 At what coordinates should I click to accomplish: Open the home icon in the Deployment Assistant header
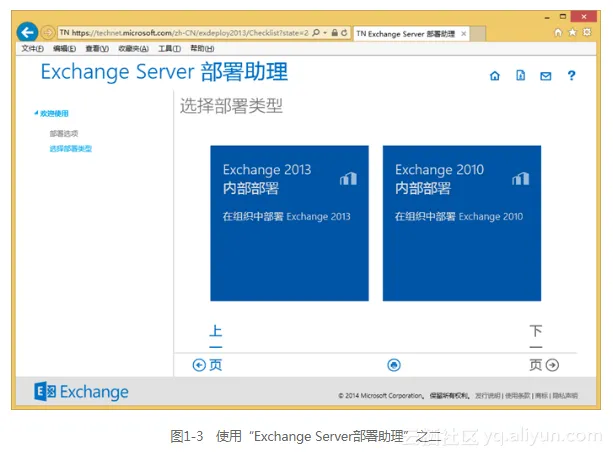pos(494,76)
